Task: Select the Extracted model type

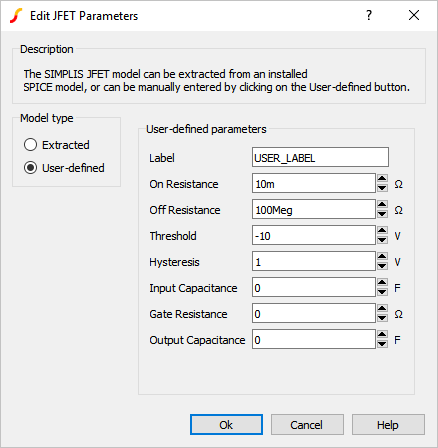Action: 57,145
